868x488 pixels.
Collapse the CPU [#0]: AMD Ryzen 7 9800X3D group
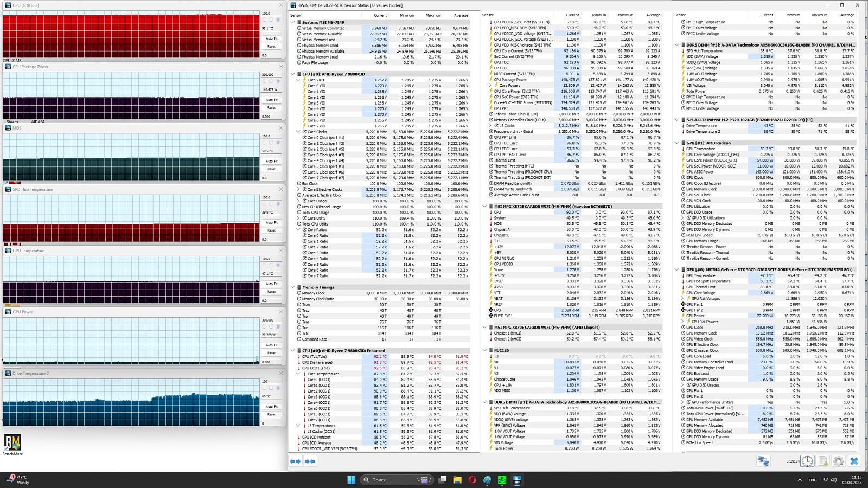(x=293, y=74)
